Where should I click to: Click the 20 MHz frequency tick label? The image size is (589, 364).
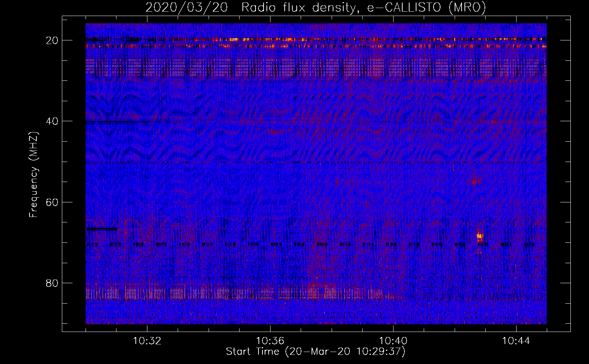tap(52, 40)
